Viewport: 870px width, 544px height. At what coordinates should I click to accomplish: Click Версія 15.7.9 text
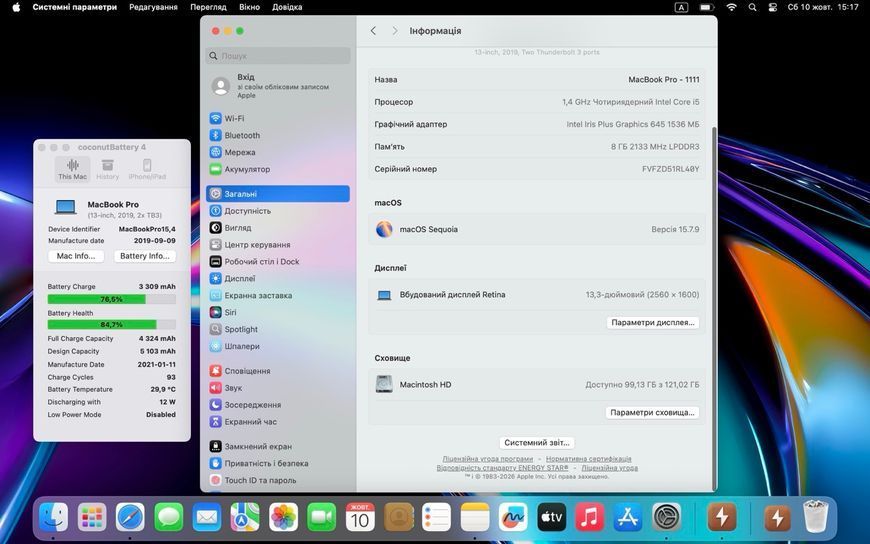tap(675, 229)
